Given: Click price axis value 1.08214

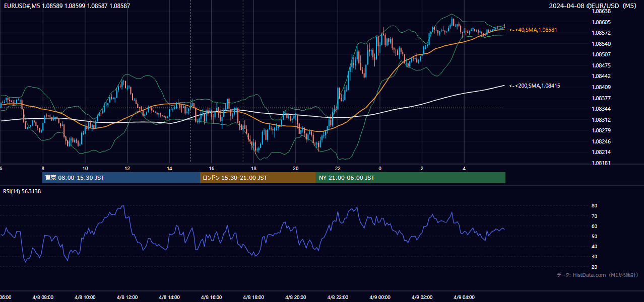Looking at the screenshot, I should click(x=601, y=153).
